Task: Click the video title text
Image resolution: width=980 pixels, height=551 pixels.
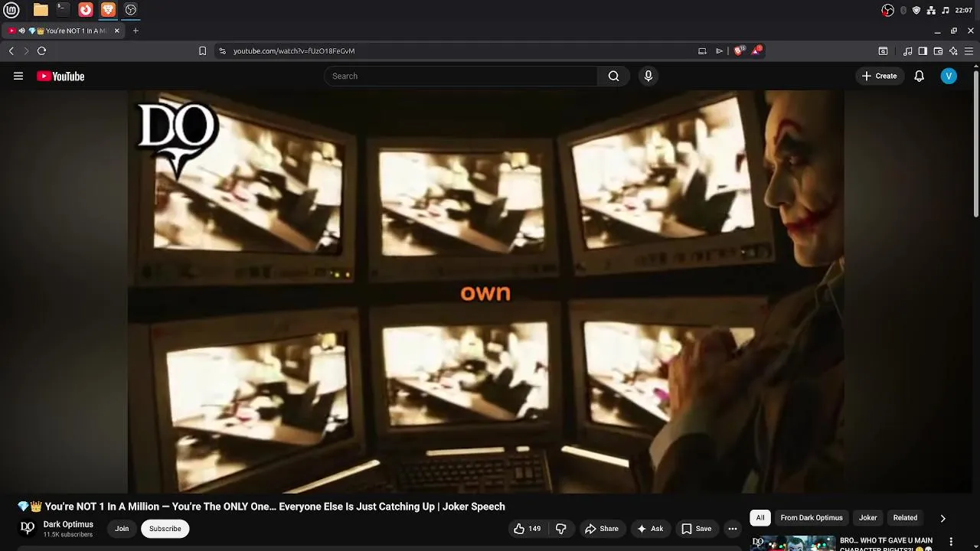Action: pyautogui.click(x=261, y=507)
